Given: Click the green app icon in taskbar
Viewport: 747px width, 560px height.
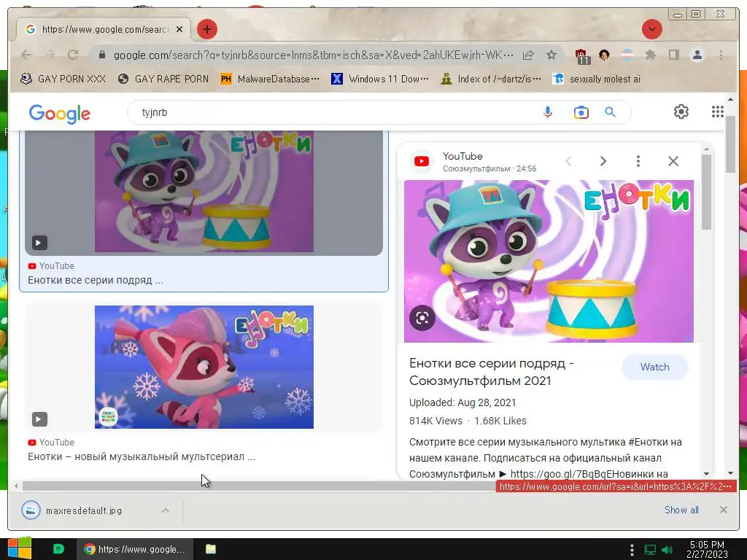Looking at the screenshot, I should (58, 549).
